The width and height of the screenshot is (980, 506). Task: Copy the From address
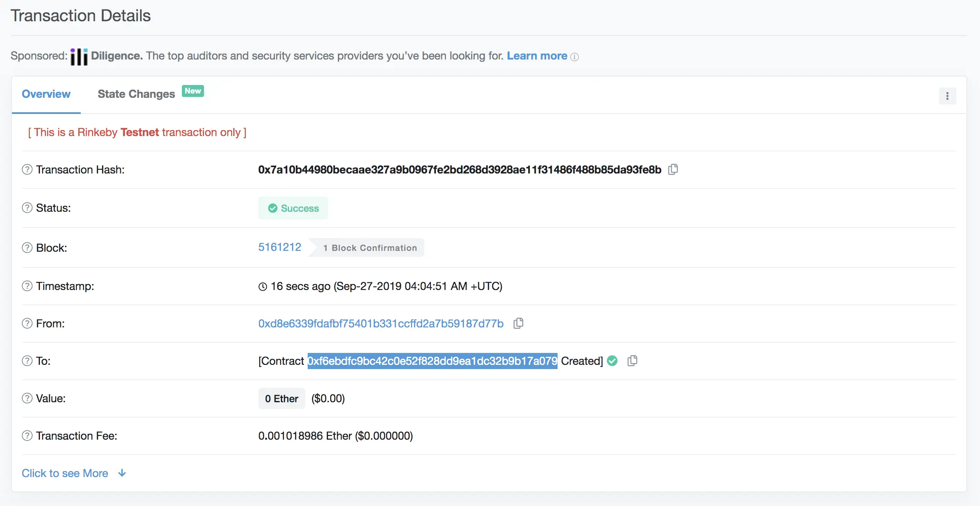pos(518,324)
